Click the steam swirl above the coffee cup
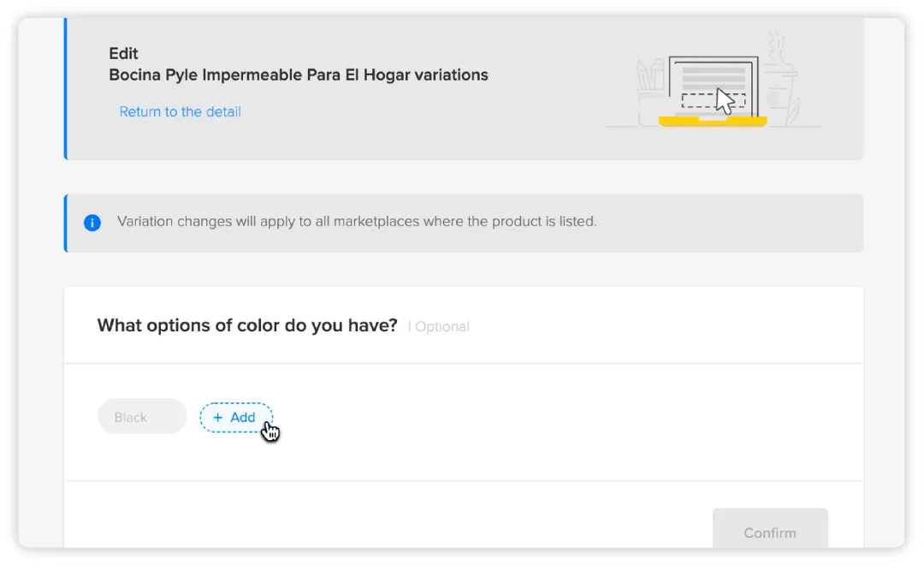Viewport: 924px width, 566px height. 777,43
